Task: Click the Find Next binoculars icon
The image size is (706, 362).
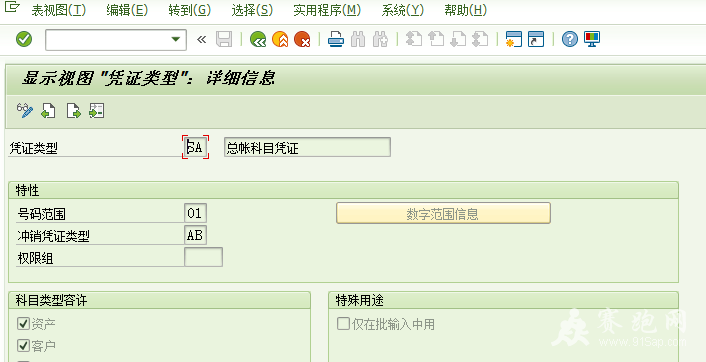Action: coord(380,40)
